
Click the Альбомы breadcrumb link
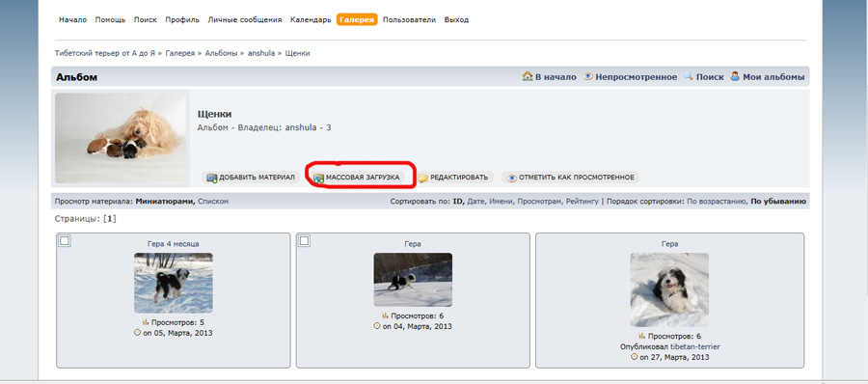222,53
